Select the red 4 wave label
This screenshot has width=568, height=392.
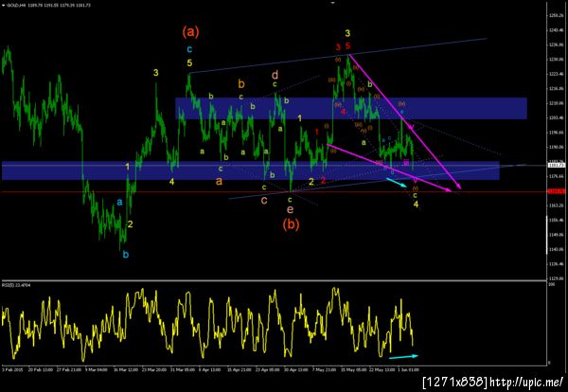(x=343, y=111)
